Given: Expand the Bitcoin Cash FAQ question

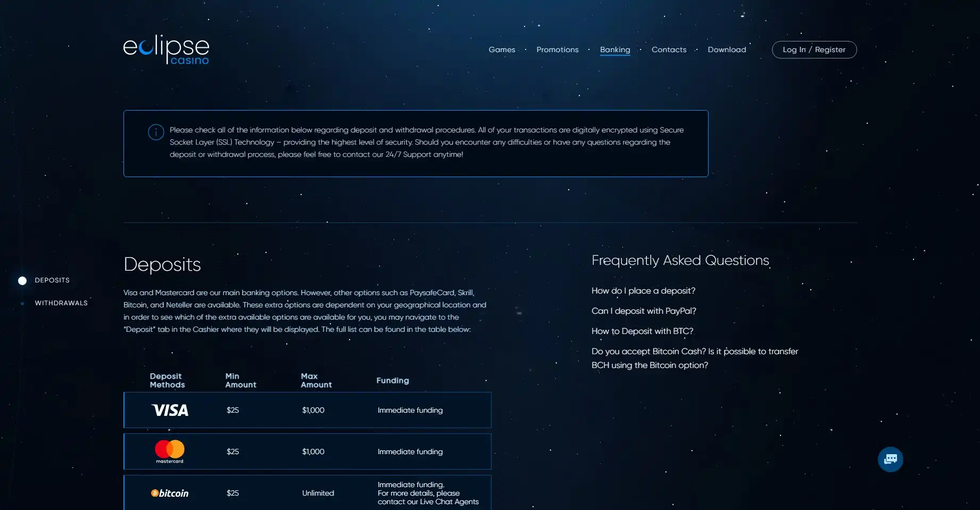Looking at the screenshot, I should tap(694, 358).
